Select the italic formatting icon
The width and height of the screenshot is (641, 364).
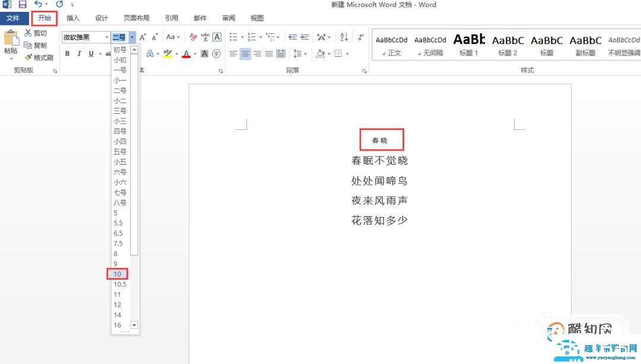tap(78, 53)
